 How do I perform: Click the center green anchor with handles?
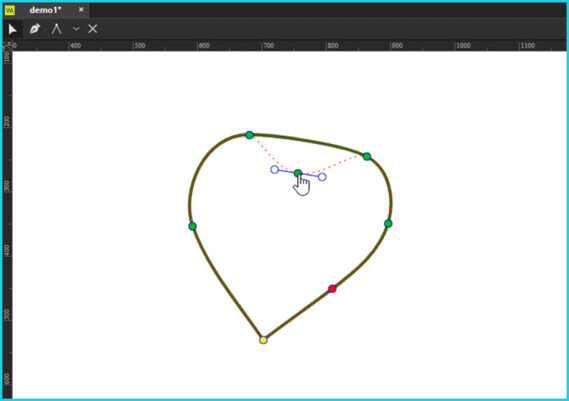[x=298, y=173]
